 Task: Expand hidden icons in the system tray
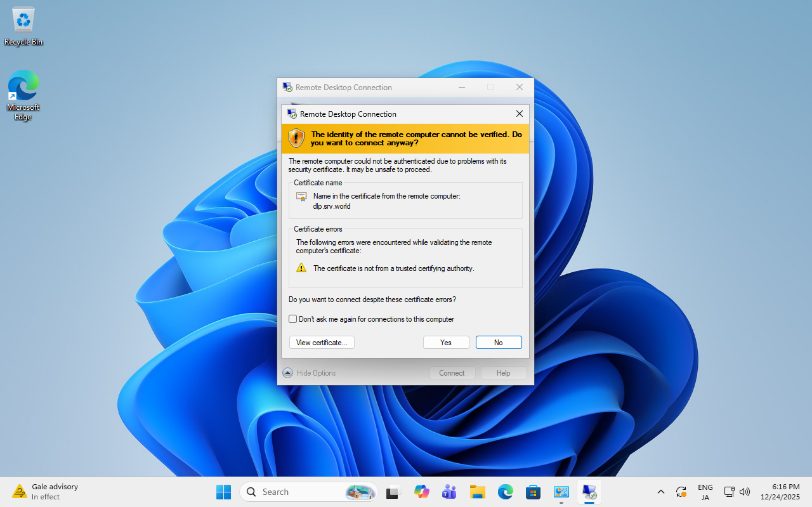(x=660, y=491)
